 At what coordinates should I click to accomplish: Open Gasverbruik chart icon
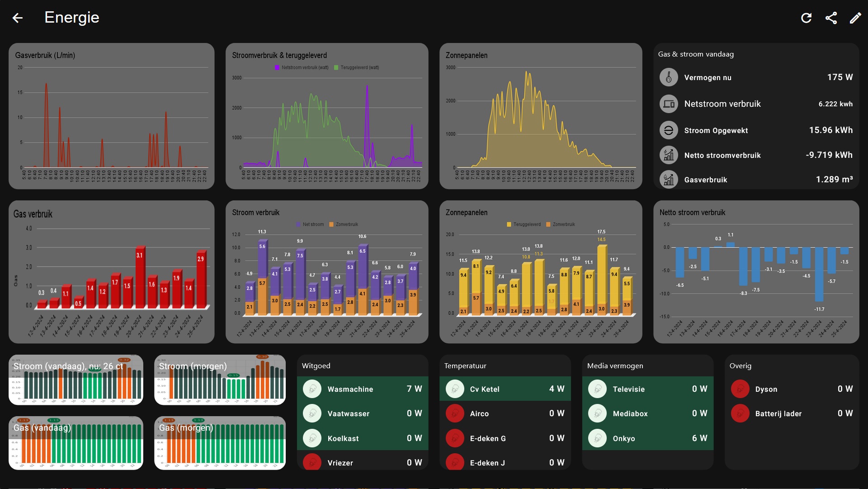point(668,180)
